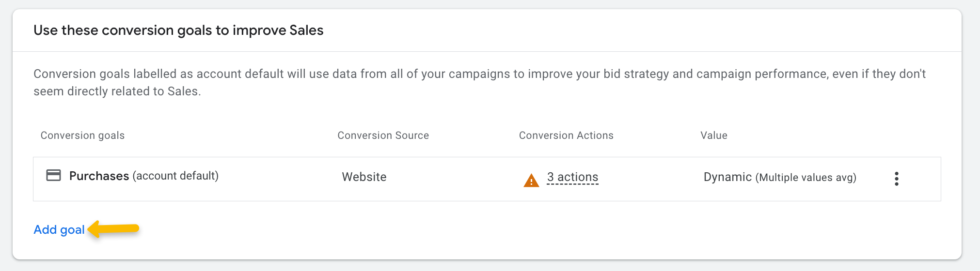The width and height of the screenshot is (980, 271).
Task: Open the 3 actions link
Action: point(572,177)
